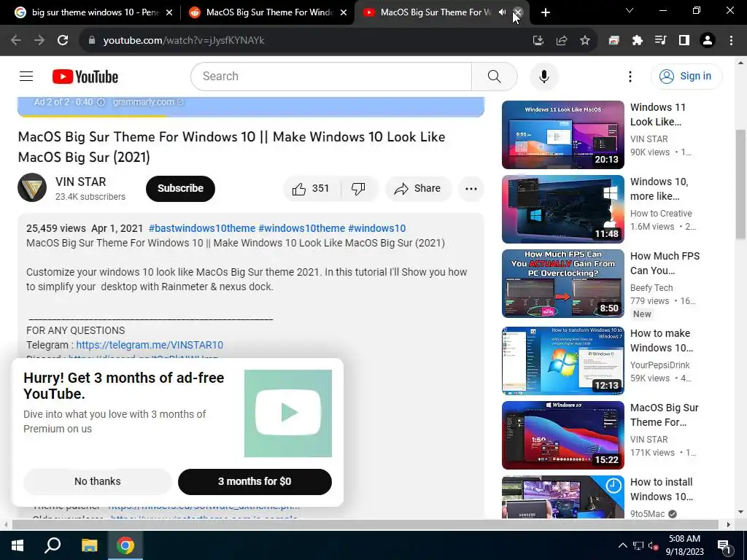Screen dimensions: 747x560
Task: Open How Much FPS overclocking thumbnail
Action: click(562, 284)
